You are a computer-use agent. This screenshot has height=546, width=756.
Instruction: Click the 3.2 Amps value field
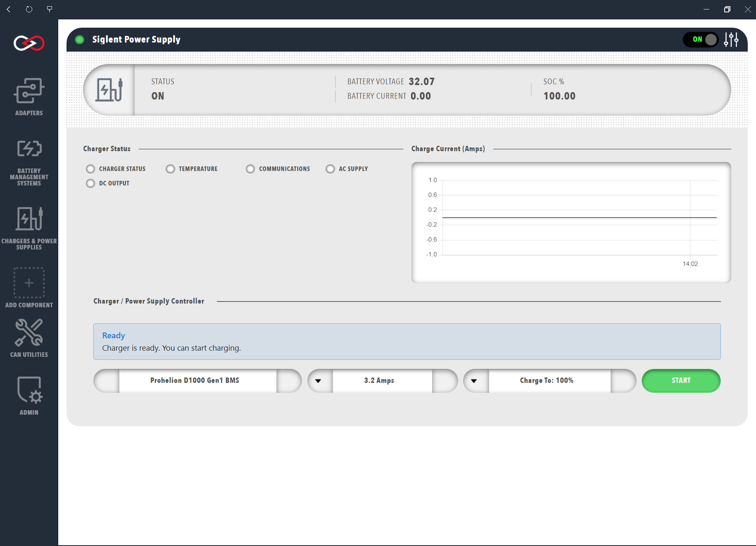(x=383, y=381)
